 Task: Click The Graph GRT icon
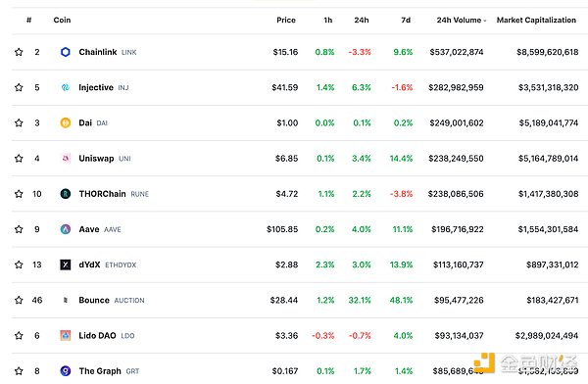coord(66,371)
